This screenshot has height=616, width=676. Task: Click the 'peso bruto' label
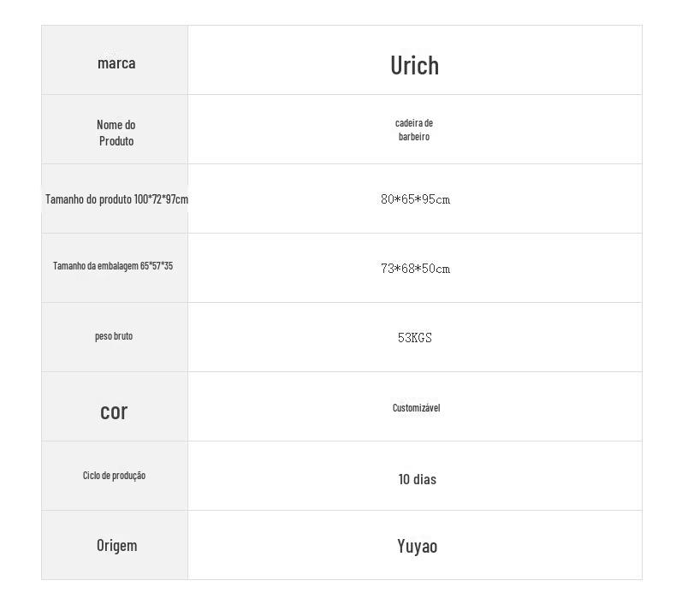click(114, 336)
